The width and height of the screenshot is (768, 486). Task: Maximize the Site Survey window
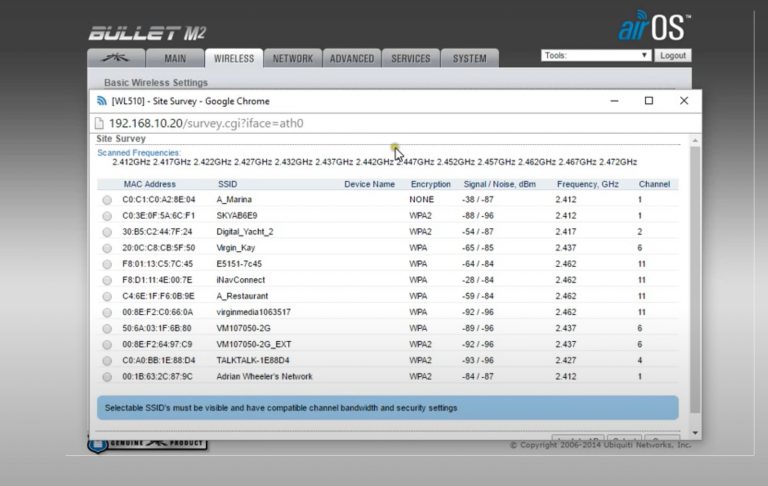pos(649,101)
